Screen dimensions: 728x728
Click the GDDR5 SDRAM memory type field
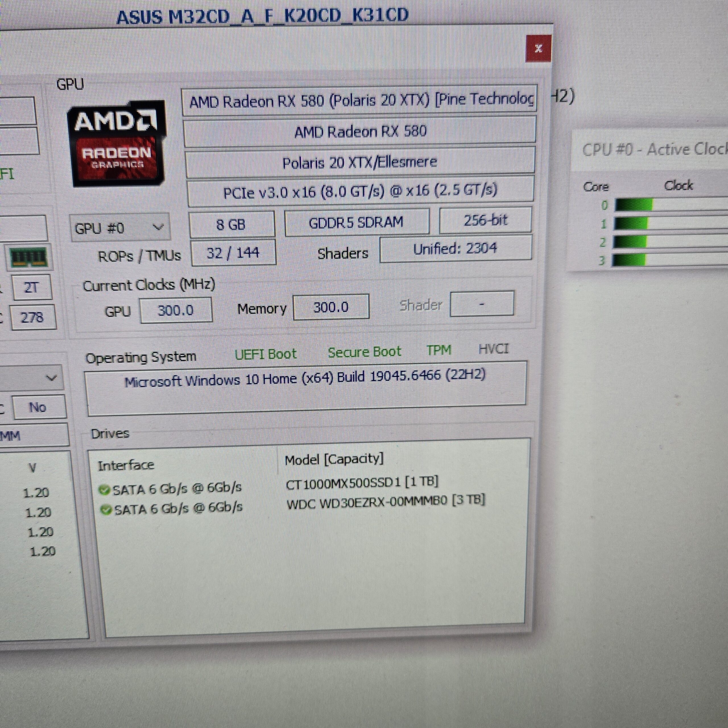point(356,222)
